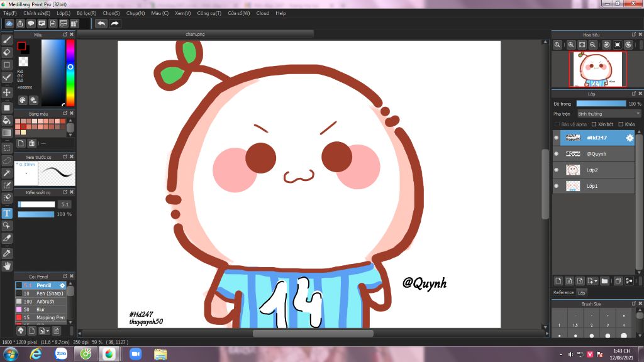Click the brush size 5.1 value field
Screen dimensions: 644x362
tap(65, 204)
